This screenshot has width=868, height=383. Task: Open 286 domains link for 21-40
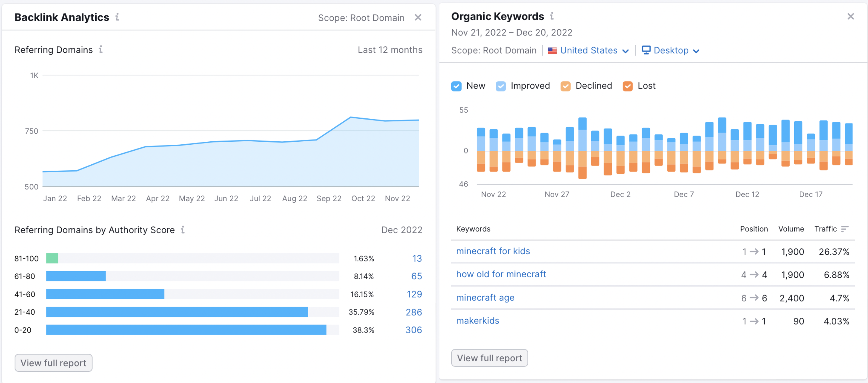[x=414, y=312]
